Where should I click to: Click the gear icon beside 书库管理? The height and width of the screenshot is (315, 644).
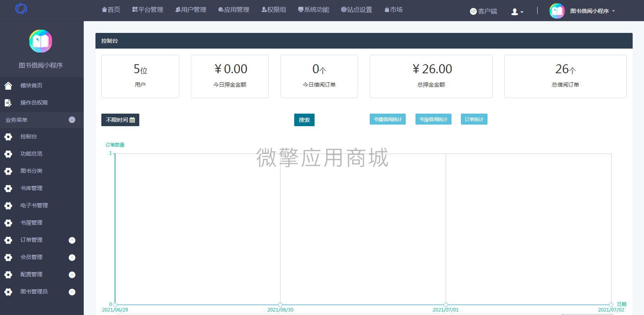[x=8, y=188]
